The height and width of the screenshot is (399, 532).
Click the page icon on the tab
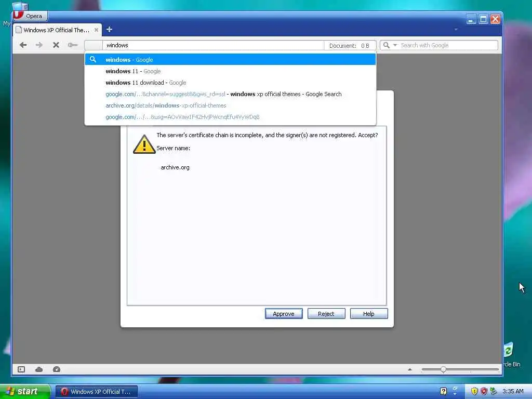(x=19, y=30)
